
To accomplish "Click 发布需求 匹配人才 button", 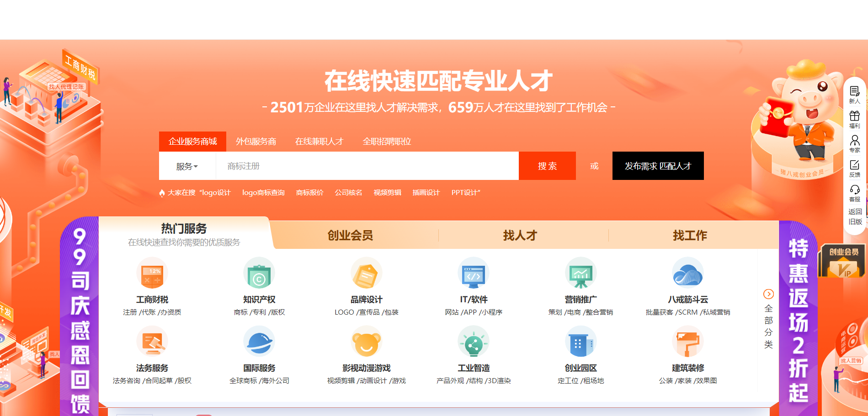I will tap(658, 166).
